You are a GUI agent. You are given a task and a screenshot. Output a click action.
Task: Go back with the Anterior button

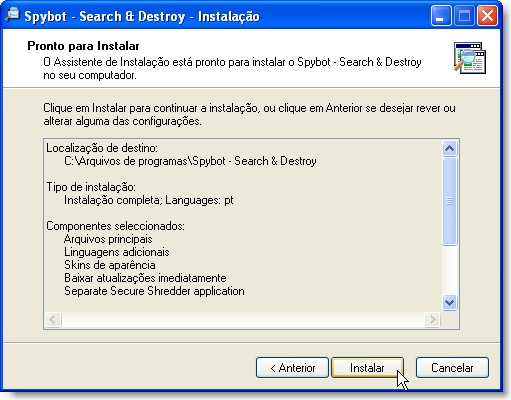click(x=292, y=368)
